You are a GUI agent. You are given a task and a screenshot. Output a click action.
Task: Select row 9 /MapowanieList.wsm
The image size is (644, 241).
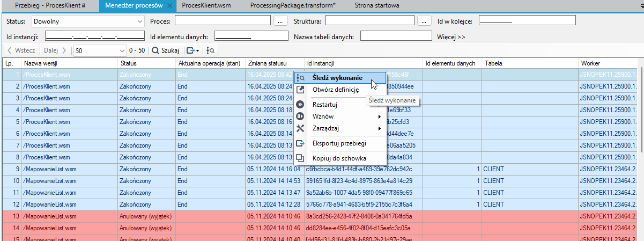[319, 169]
